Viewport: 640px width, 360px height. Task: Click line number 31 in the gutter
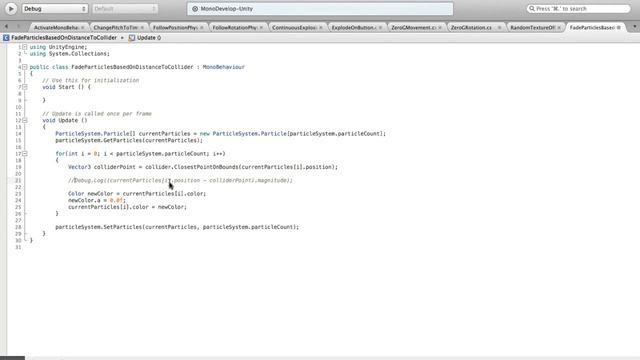tap(18, 247)
